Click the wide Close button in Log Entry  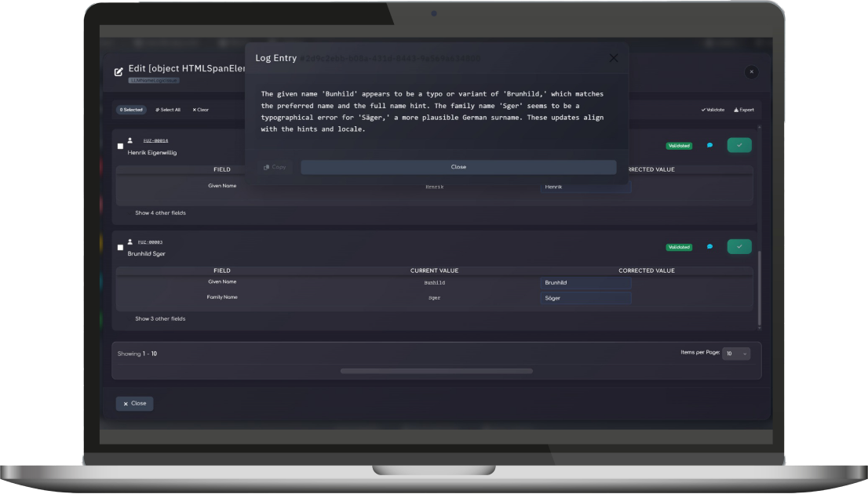point(458,167)
